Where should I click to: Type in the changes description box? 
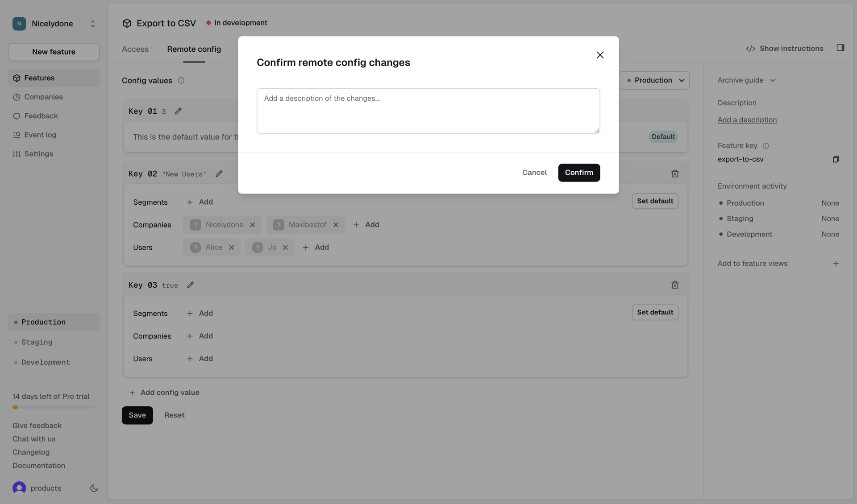(428, 111)
